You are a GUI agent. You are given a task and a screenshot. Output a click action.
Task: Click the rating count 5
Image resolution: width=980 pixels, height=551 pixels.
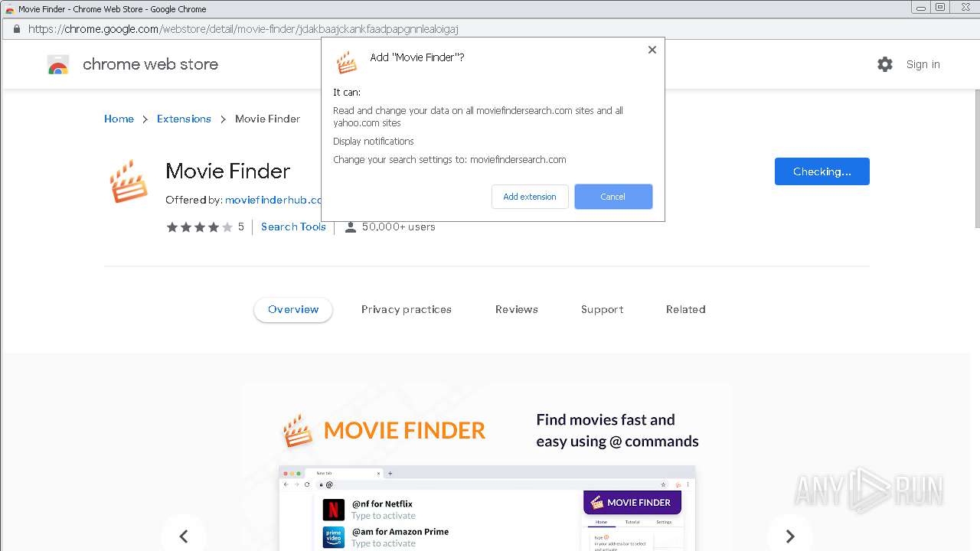click(x=240, y=227)
